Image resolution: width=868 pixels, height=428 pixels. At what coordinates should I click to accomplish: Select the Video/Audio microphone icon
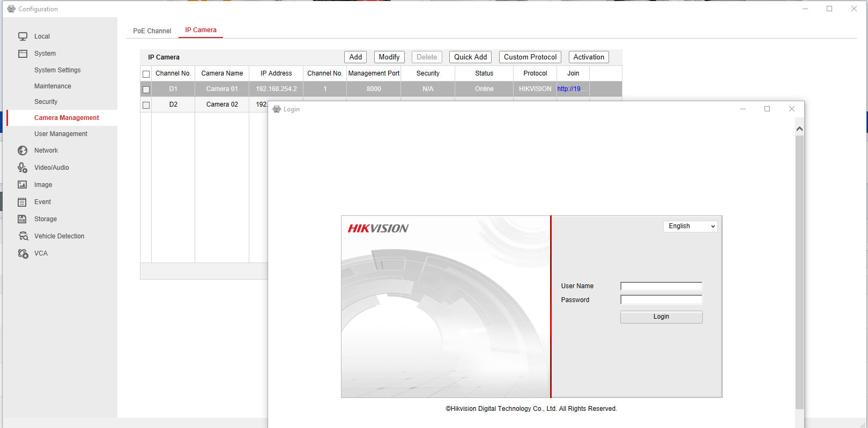[x=23, y=168]
